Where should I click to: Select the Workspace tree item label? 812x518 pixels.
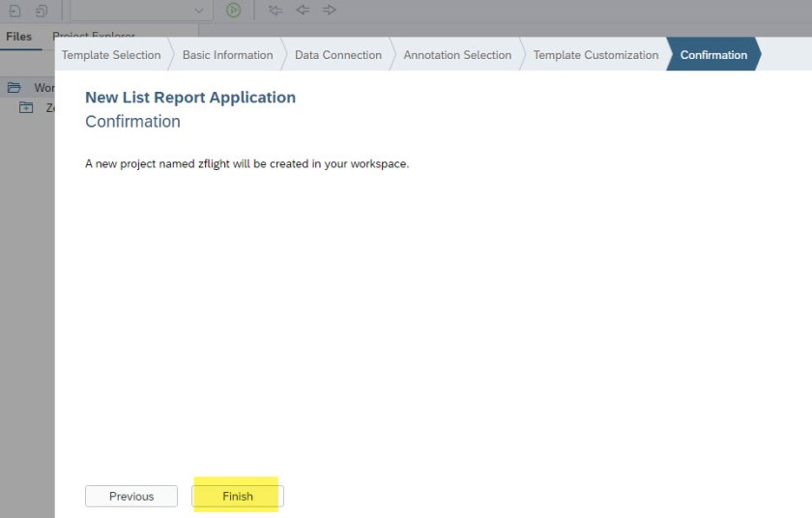[44, 88]
